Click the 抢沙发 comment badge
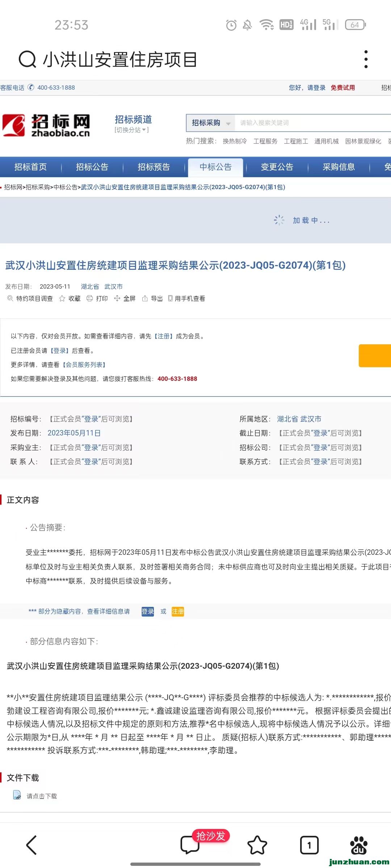Viewport: 391px width, 868px height. click(x=211, y=836)
